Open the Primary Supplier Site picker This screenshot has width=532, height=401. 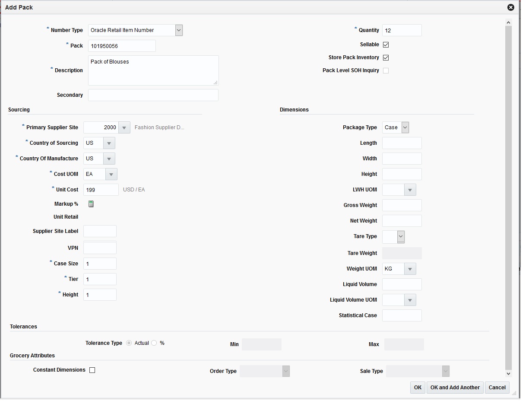(124, 127)
